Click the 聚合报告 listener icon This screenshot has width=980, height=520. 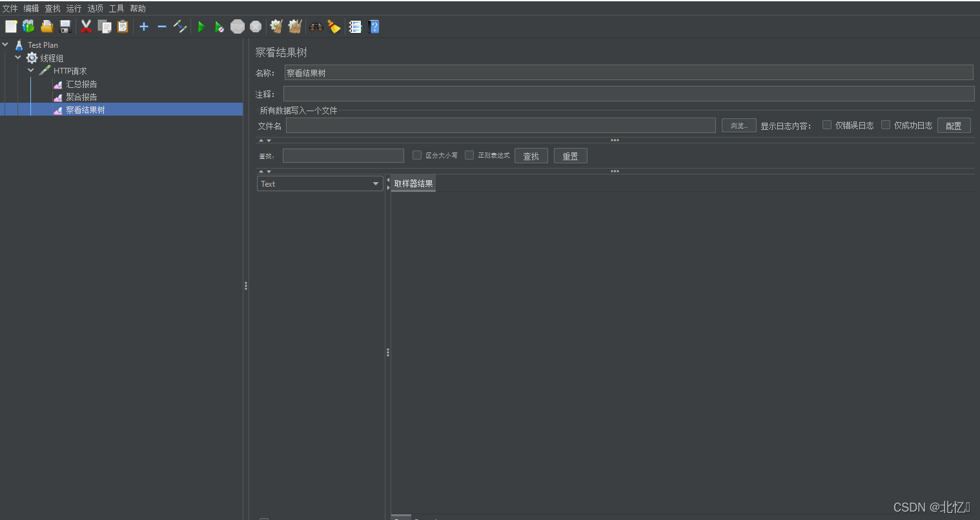coord(58,97)
